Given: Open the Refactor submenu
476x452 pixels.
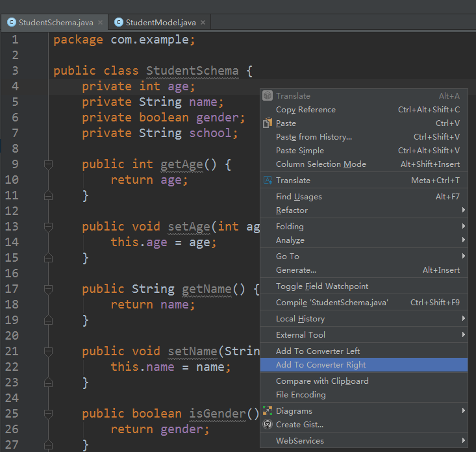Looking at the screenshot, I should [x=364, y=210].
